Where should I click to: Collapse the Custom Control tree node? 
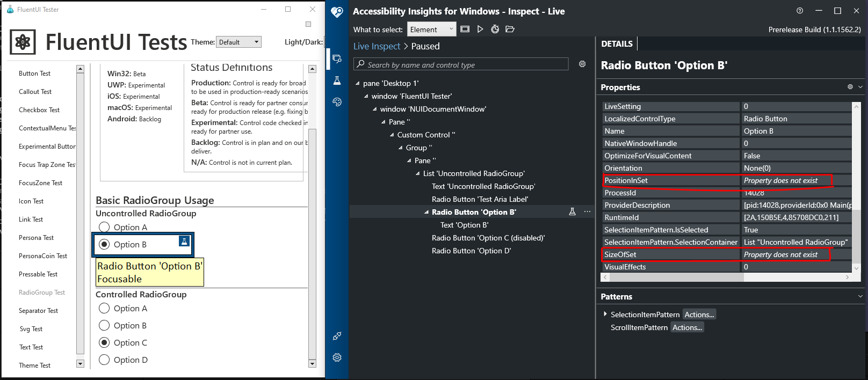click(x=392, y=135)
